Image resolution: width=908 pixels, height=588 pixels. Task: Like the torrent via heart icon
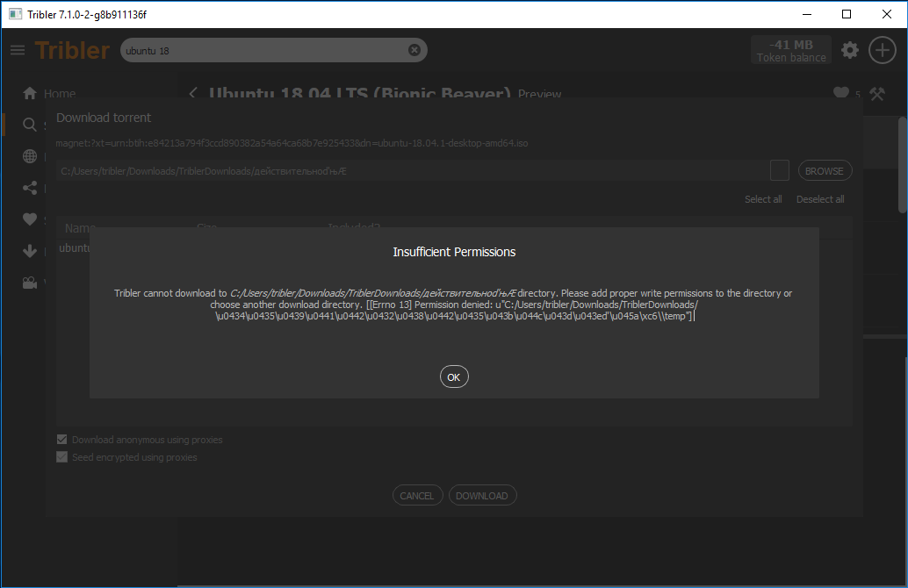843,92
